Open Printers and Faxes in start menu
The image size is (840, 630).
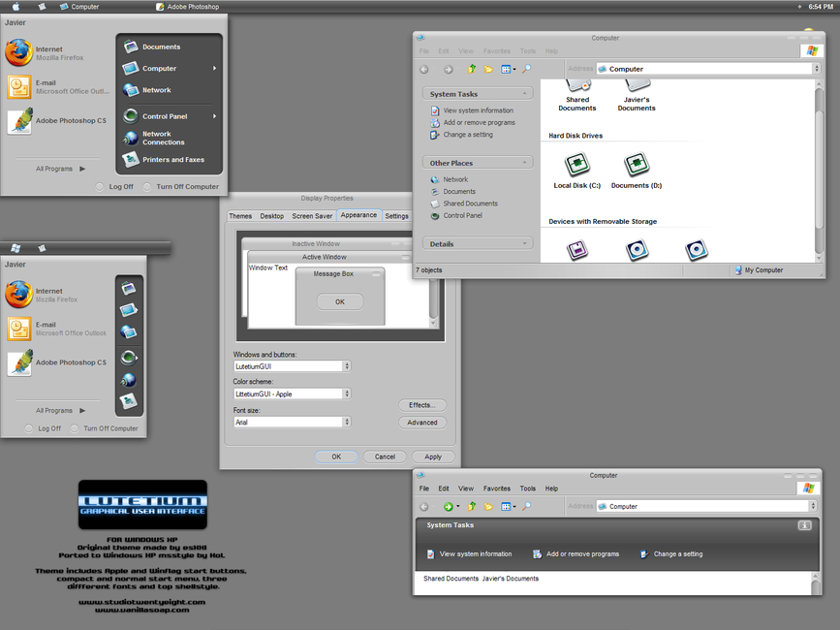tap(164, 160)
